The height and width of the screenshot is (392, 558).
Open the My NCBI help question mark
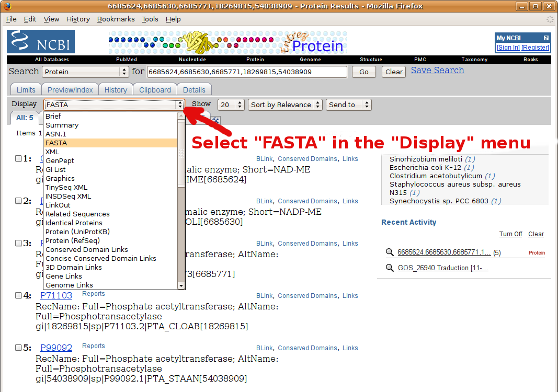[x=546, y=38]
